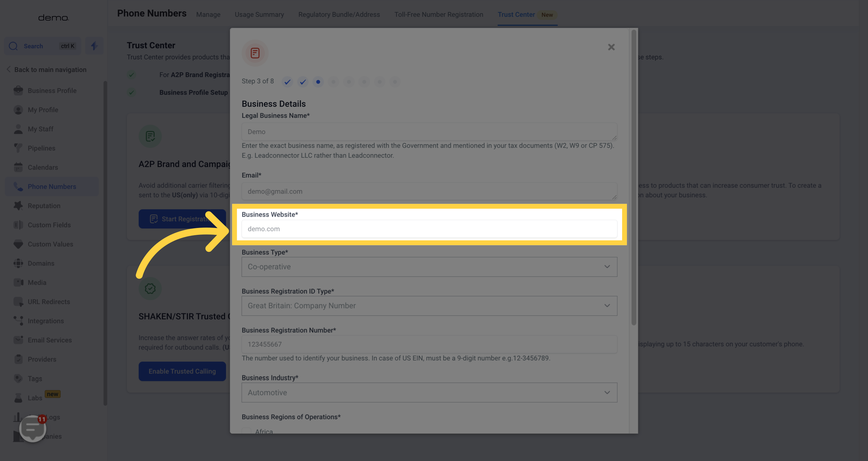Image resolution: width=868 pixels, height=461 pixels.
Task: Open the Labs flask icon
Action: click(x=18, y=398)
